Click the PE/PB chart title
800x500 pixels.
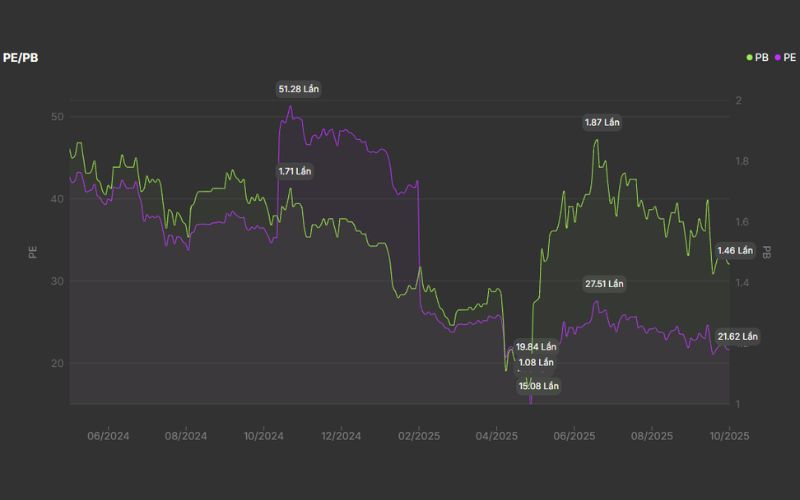coord(21,58)
